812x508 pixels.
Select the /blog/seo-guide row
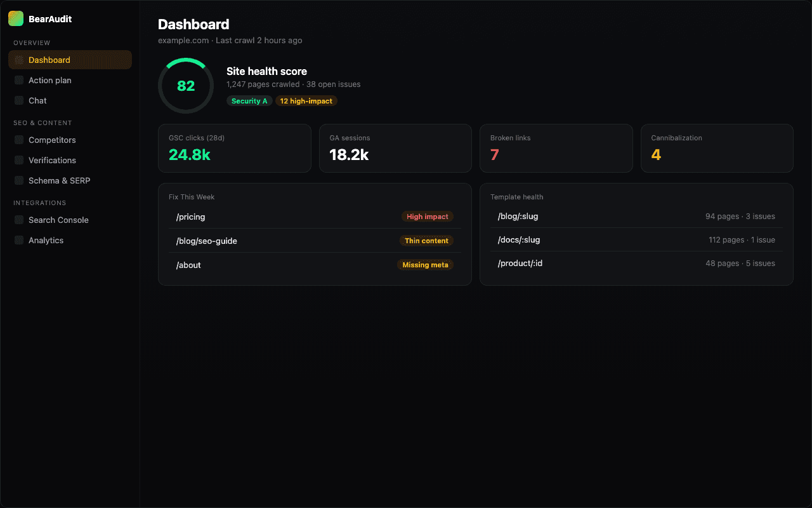(315, 241)
